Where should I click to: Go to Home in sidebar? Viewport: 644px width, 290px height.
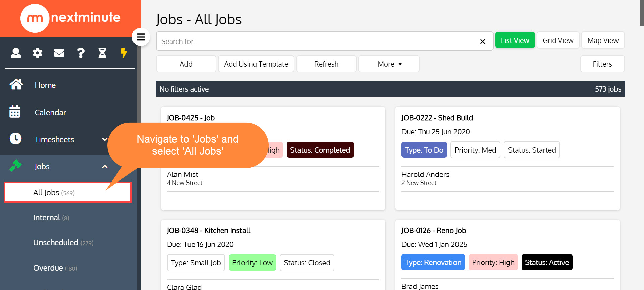click(45, 85)
